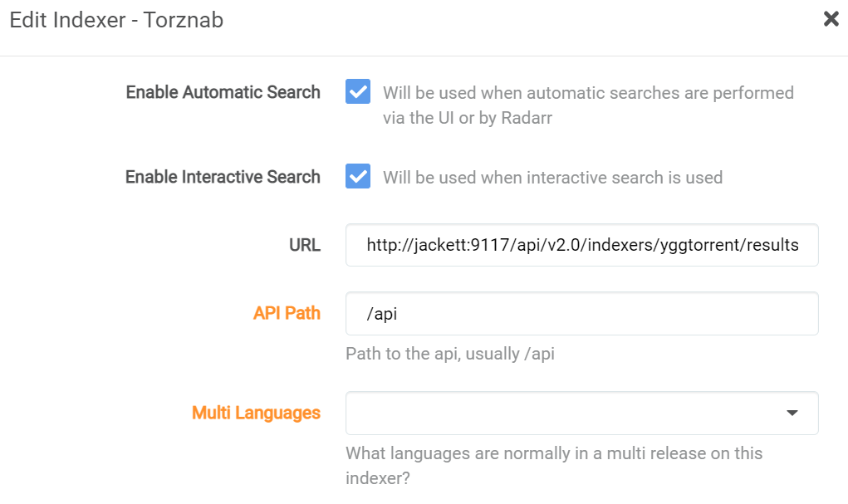Click the Multi Languages orange label
Viewport: 848px width, 504px height.
[256, 413]
